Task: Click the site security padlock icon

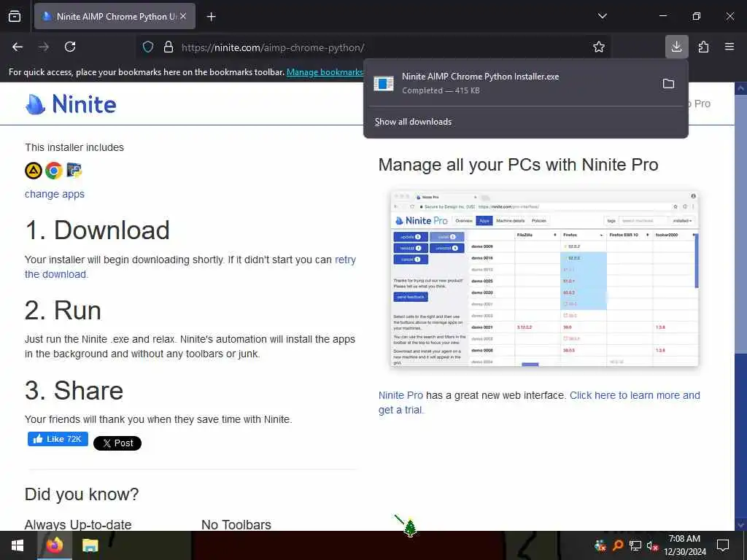Action: 169,47
